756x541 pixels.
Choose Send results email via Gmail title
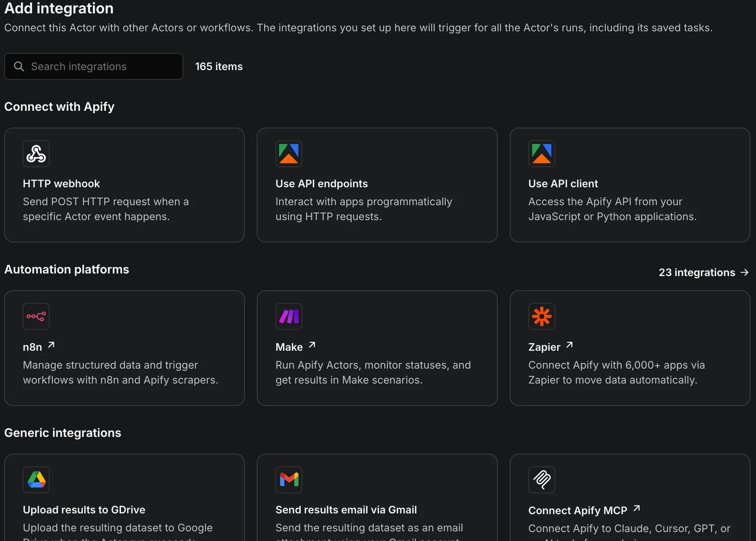[346, 510]
